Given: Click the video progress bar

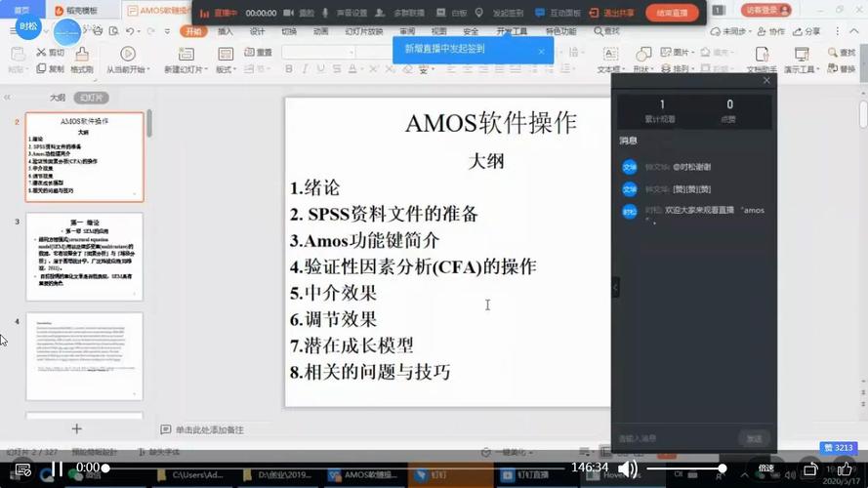Looking at the screenshot, I should pos(334,468).
